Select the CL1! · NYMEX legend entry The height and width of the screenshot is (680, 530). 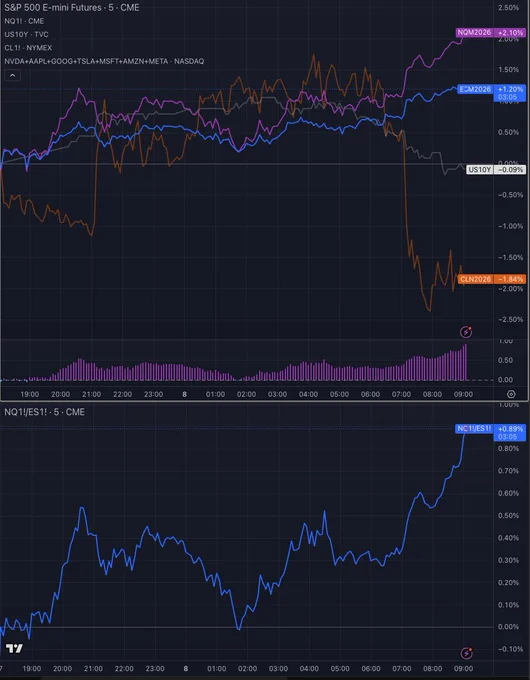point(28,48)
